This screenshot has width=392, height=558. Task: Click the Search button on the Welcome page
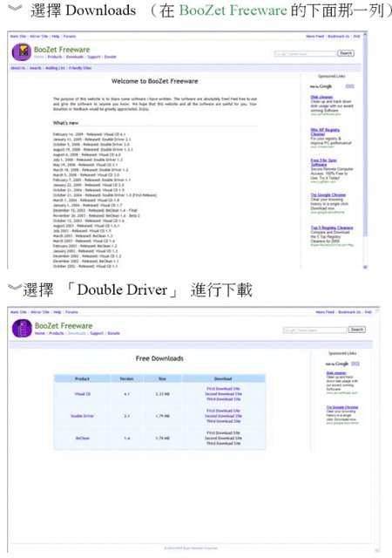coord(346,53)
